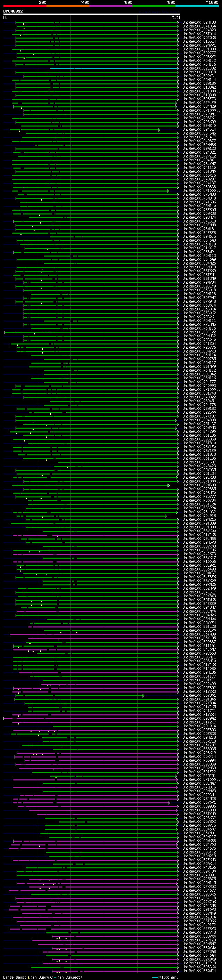Select the UniRef100_A9TQW9 label
Viewport: 222px width, 980px height.
[199, 524]
